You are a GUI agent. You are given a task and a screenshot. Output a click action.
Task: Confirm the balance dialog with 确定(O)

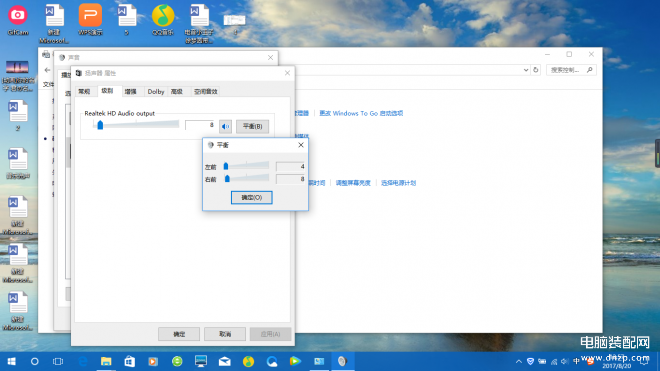tap(252, 198)
